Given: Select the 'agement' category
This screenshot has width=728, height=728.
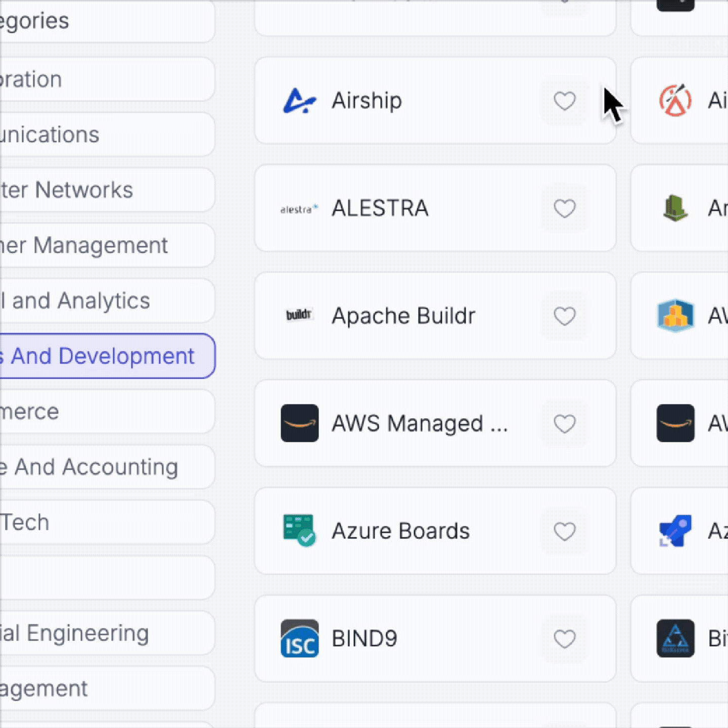Looking at the screenshot, I should [107, 689].
